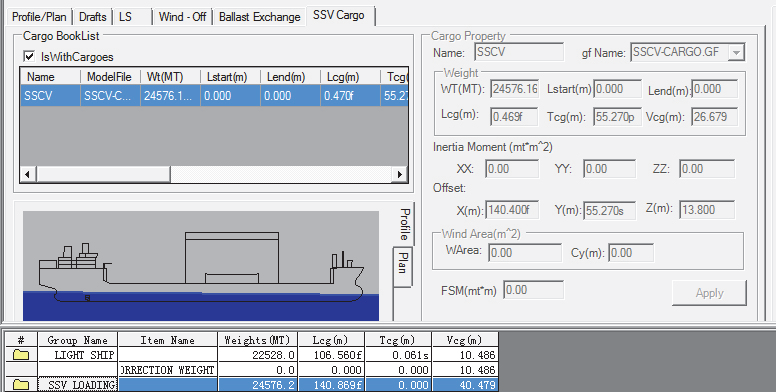Open the Ballast Exchange tab
776x392 pixels.
[x=259, y=17]
